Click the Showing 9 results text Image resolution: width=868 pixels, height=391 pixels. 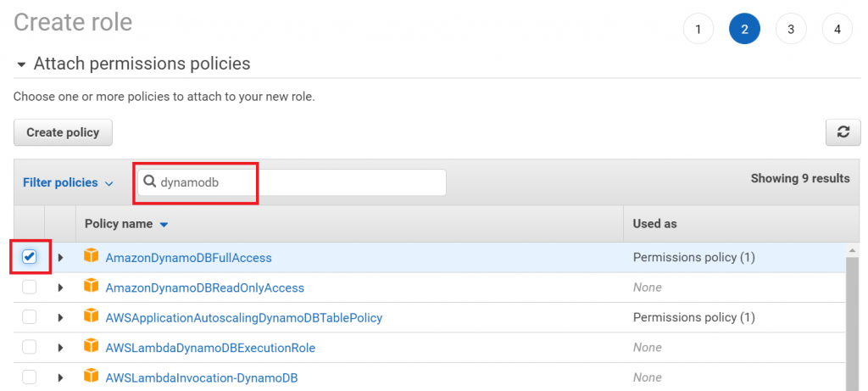(800, 178)
